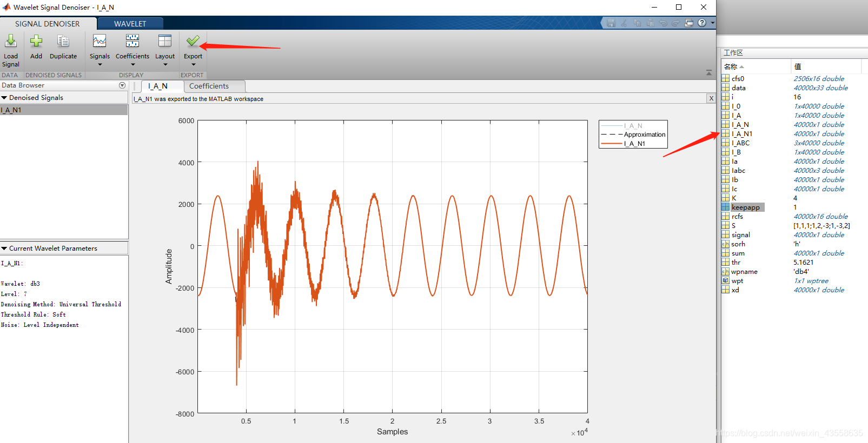
Task: Click the Export checkmark icon
Action: (193, 41)
